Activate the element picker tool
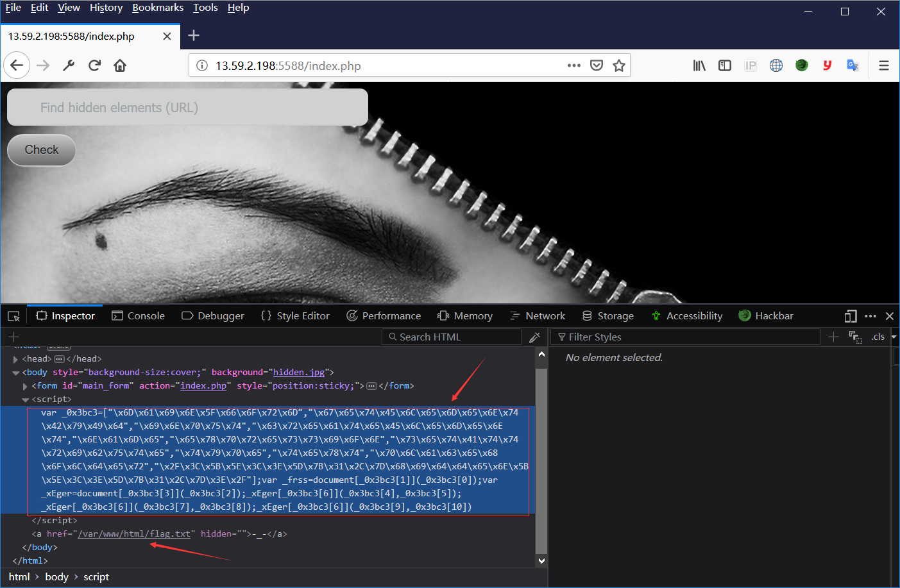The height and width of the screenshot is (588, 900). click(x=13, y=316)
